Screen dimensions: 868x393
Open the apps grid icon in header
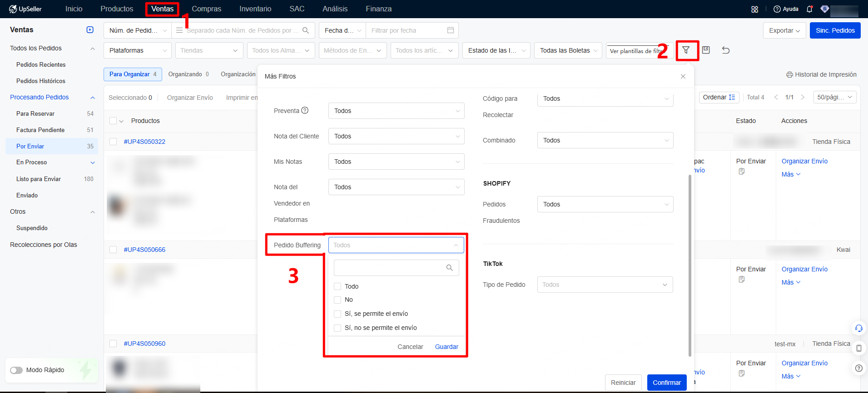coord(755,9)
